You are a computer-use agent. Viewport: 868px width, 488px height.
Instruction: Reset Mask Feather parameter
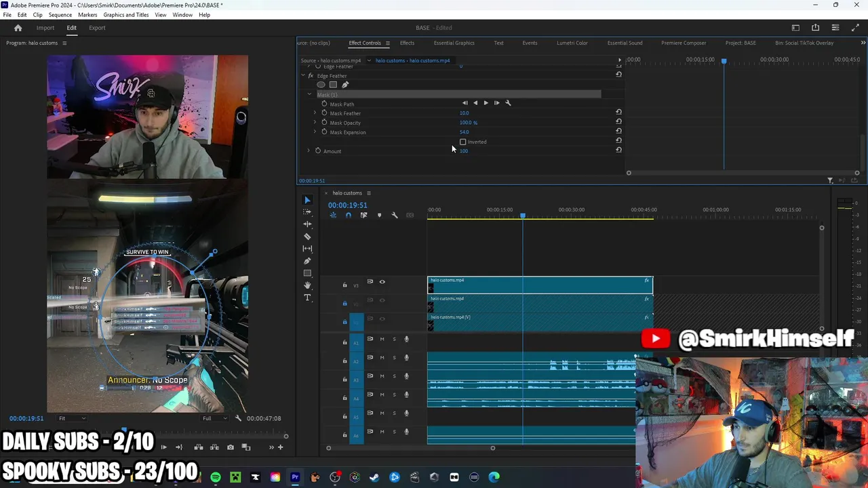[x=618, y=112]
